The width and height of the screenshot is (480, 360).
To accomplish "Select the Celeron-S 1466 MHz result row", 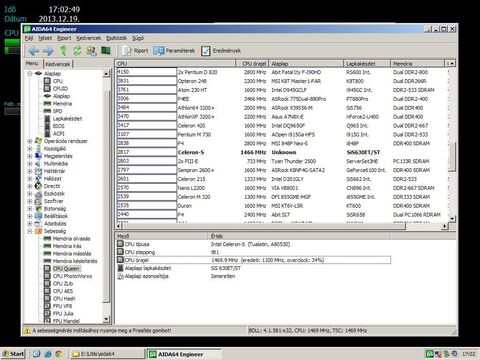I will [282, 152].
